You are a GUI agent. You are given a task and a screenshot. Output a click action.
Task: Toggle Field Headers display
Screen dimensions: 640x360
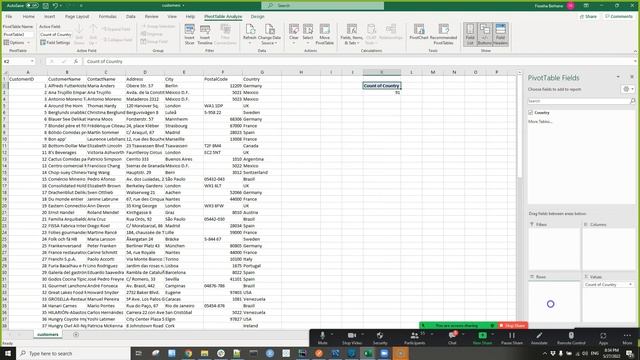coord(500,34)
